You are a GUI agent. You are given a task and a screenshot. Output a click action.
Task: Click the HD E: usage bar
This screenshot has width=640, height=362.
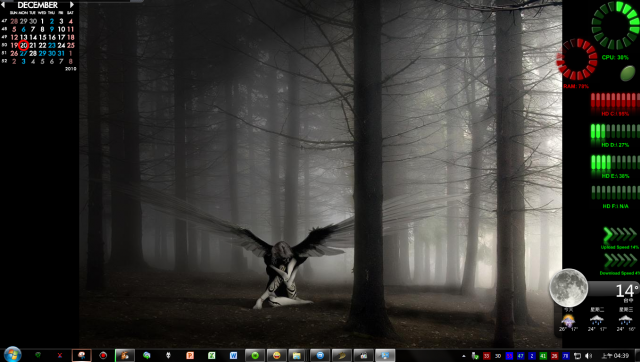click(x=615, y=163)
